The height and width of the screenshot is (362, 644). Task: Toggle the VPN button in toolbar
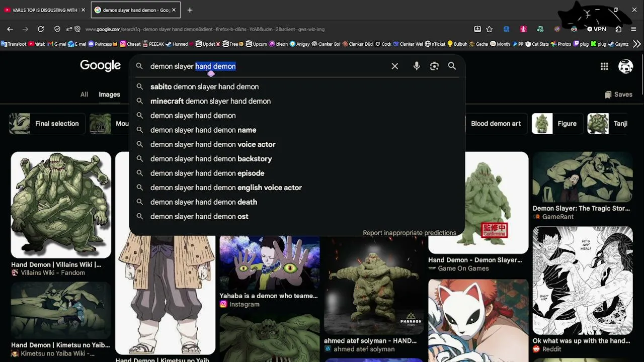click(596, 29)
